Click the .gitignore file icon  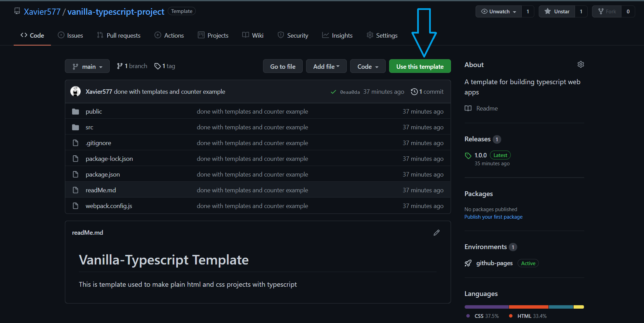point(76,143)
